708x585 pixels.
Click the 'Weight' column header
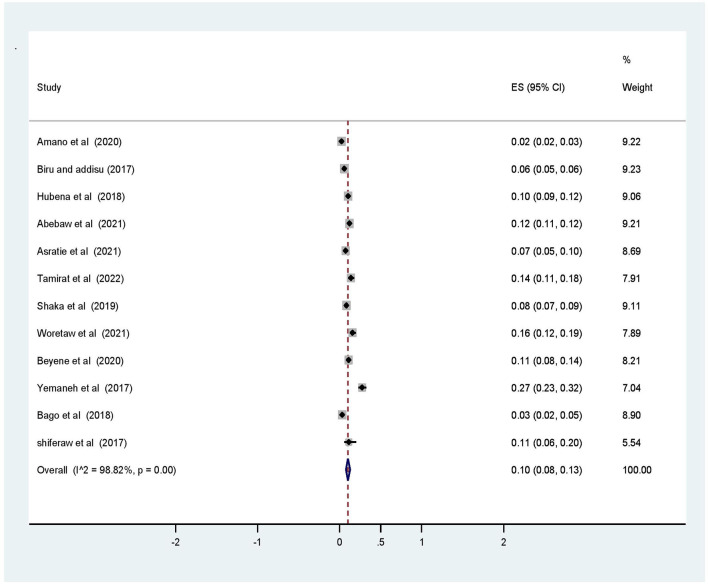point(637,87)
